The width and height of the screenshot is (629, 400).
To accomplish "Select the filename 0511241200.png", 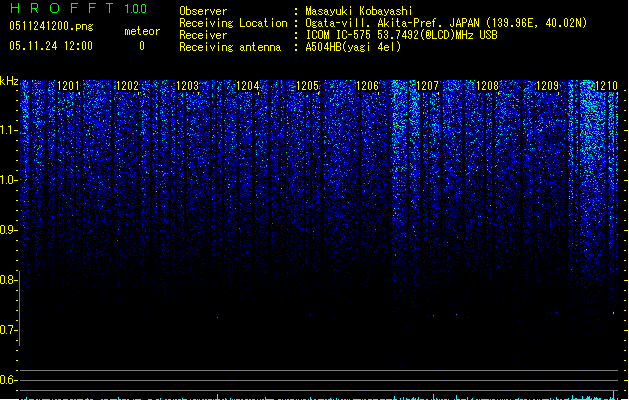I will click(51, 26).
